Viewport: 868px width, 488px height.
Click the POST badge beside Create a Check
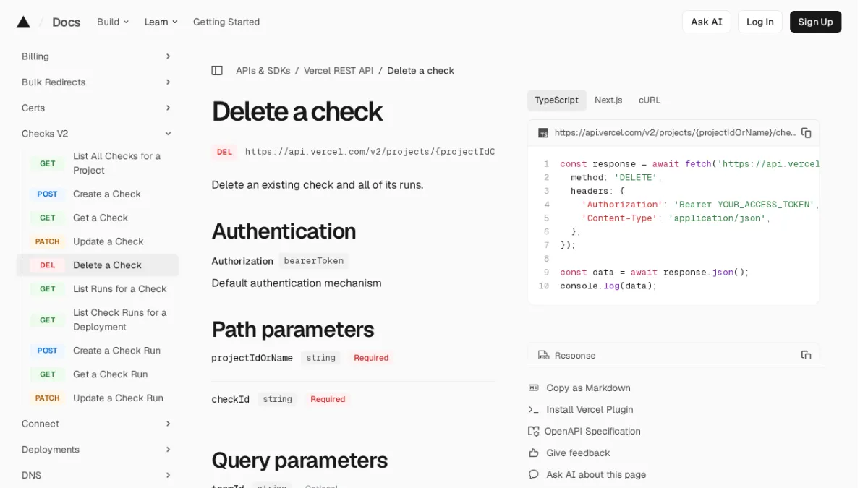[48, 194]
